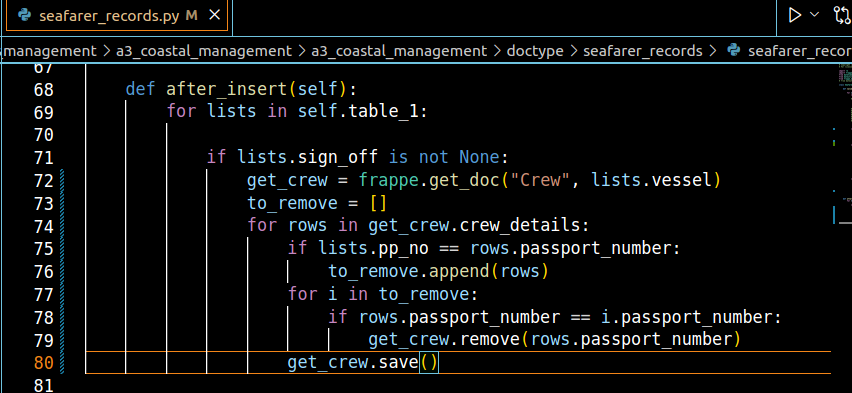852x393 pixels.
Task: Click the Python icon in breadcrumb
Action: pyautogui.click(x=734, y=51)
